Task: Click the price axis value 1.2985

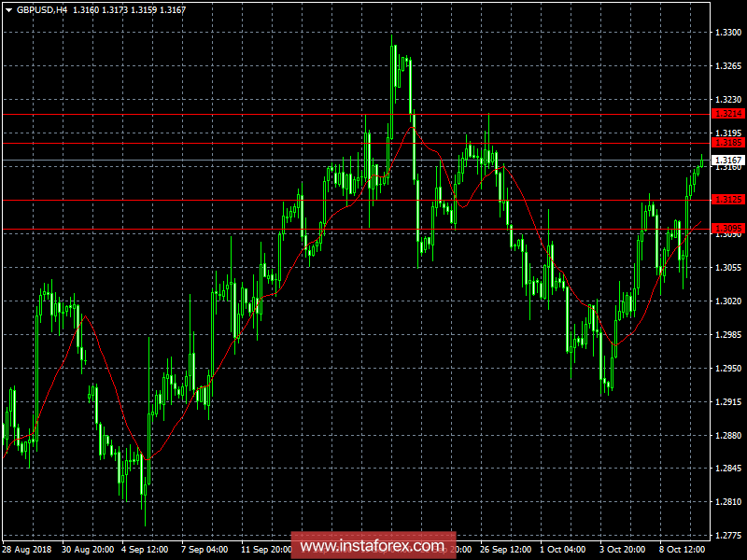Action: (728, 335)
